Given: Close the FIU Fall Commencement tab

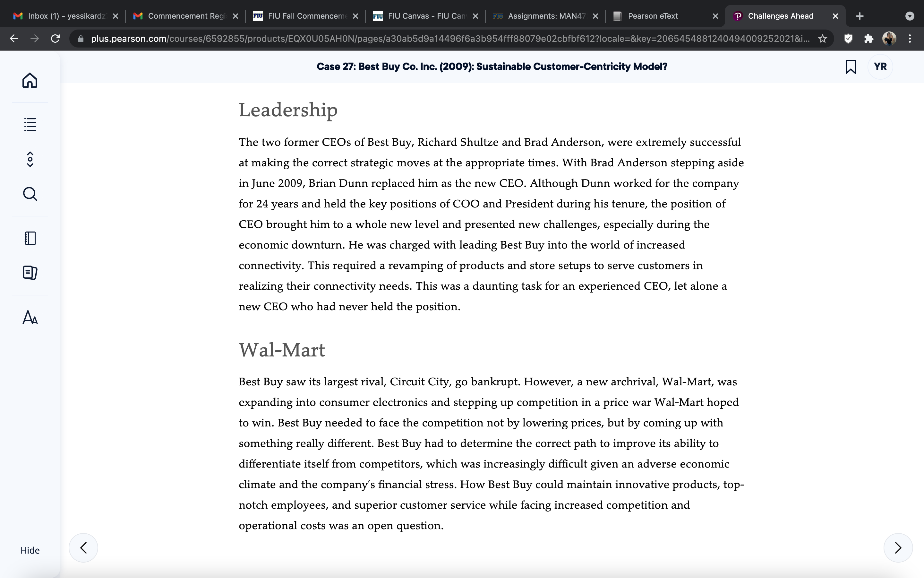Looking at the screenshot, I should point(355,16).
